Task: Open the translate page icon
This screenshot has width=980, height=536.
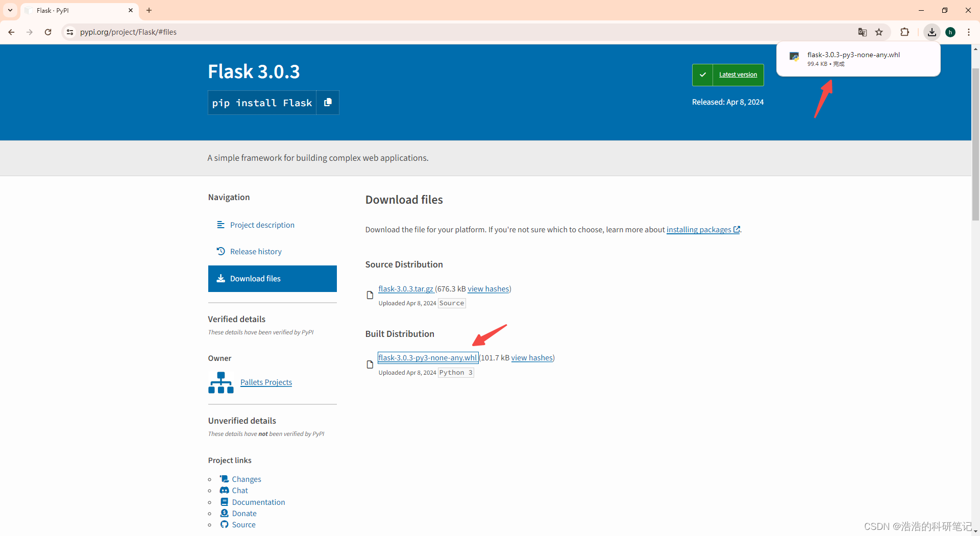Action: [x=863, y=32]
